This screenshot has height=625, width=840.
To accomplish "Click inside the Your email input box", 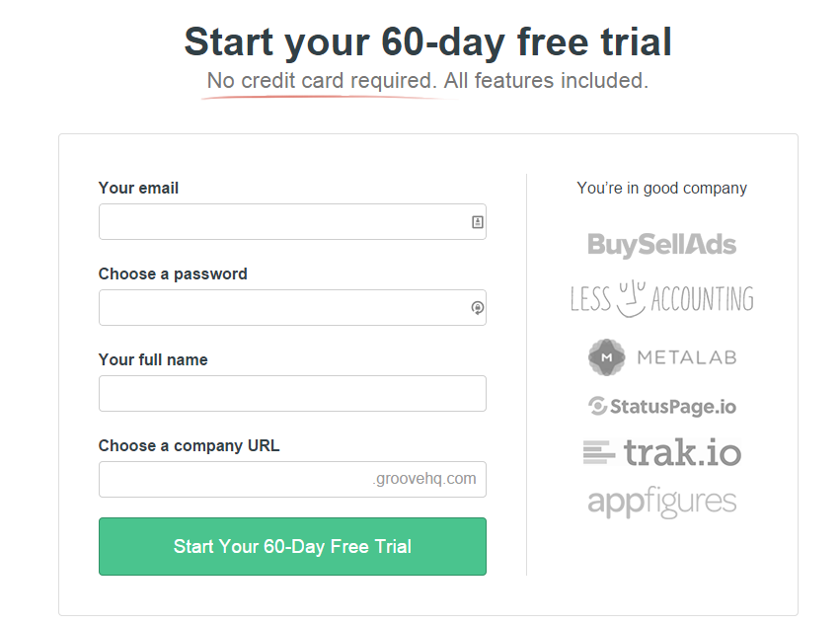I will pyautogui.click(x=276, y=221).
